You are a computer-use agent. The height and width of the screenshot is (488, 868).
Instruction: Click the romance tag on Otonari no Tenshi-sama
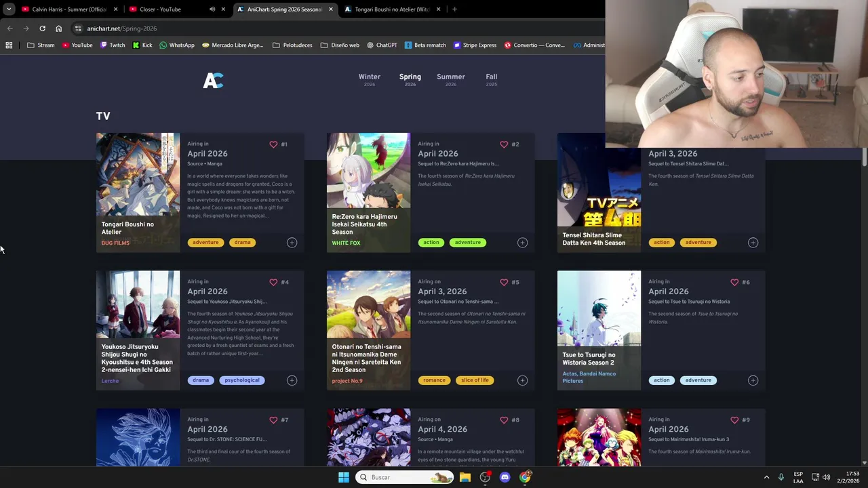point(434,380)
